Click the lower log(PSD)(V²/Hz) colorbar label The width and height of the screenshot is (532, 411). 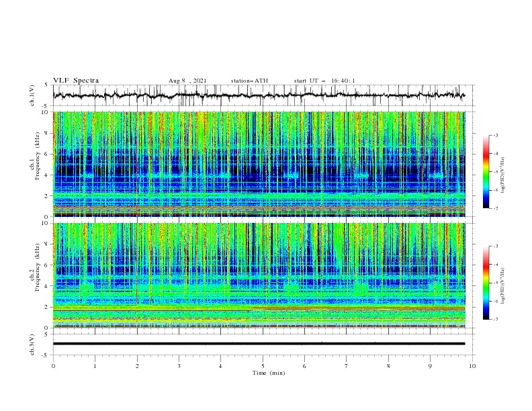(503, 286)
